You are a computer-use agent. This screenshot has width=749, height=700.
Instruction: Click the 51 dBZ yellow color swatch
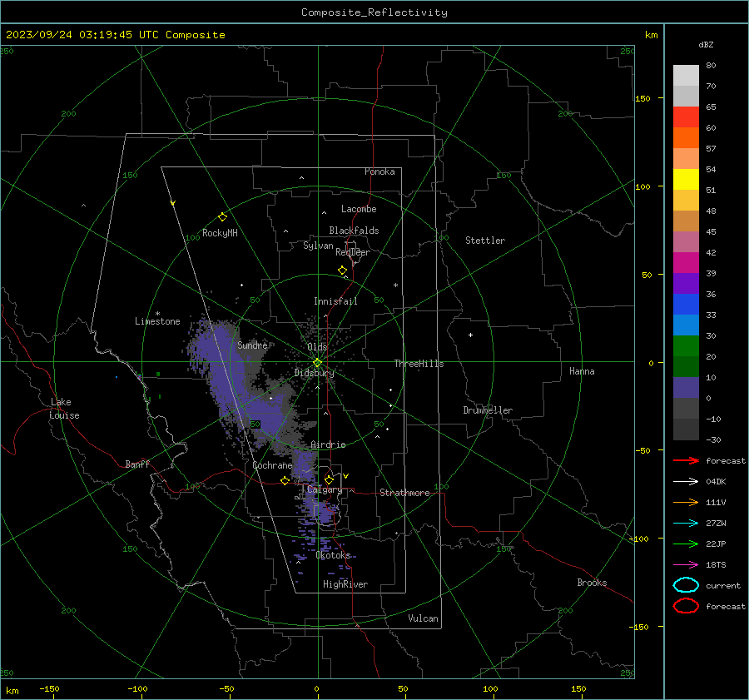(x=686, y=179)
